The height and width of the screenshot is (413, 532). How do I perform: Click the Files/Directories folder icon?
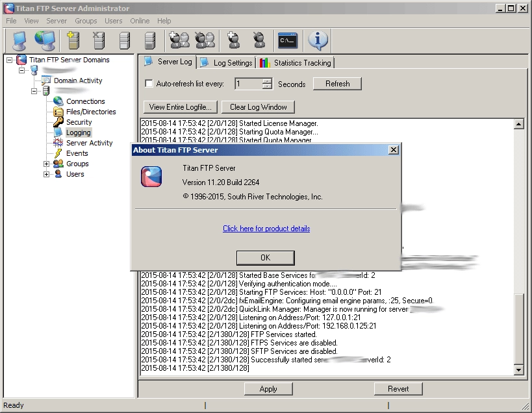[58, 112]
